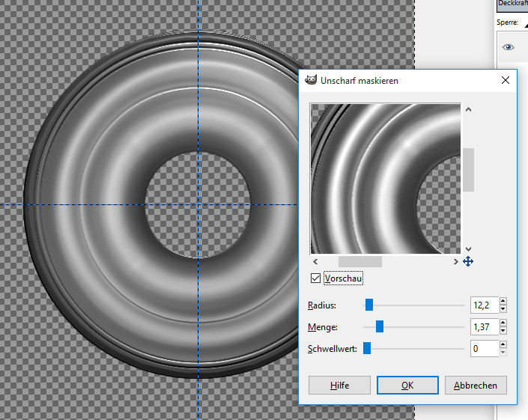The image size is (528, 420).
Task: Increase Schwellwert with spinner up arrow
Action: pyautogui.click(x=503, y=344)
